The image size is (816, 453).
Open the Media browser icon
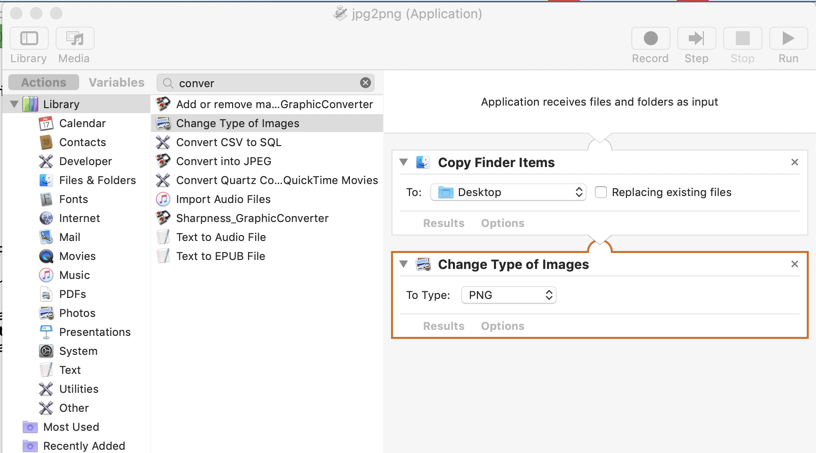click(x=74, y=39)
